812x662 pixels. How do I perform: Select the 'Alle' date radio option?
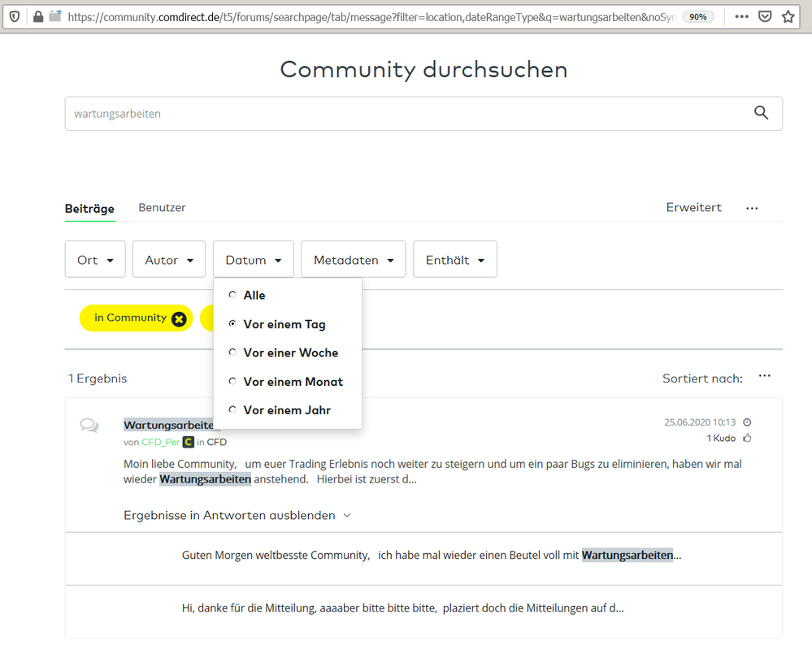pos(232,295)
